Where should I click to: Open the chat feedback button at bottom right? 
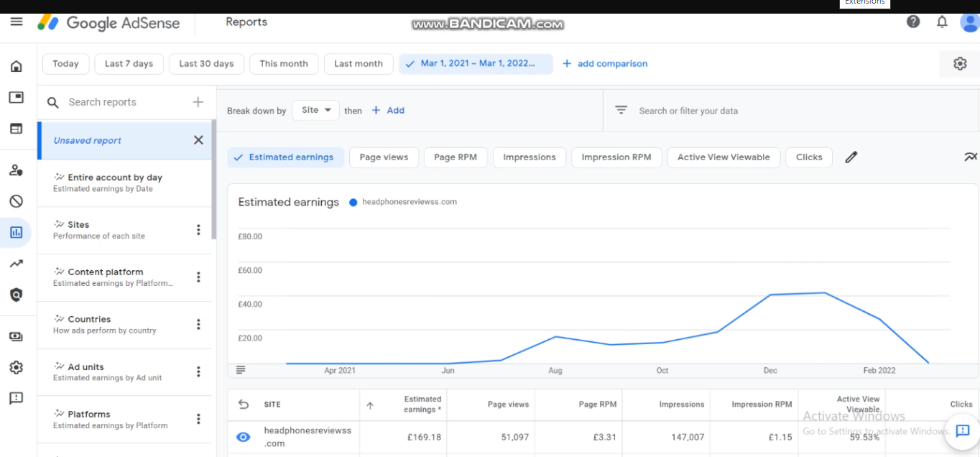point(963,431)
